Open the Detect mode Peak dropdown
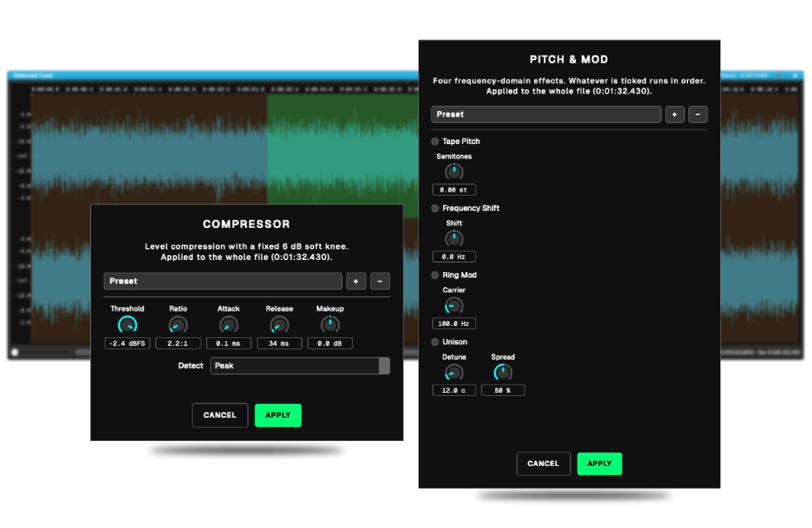812x528 pixels. point(300,365)
